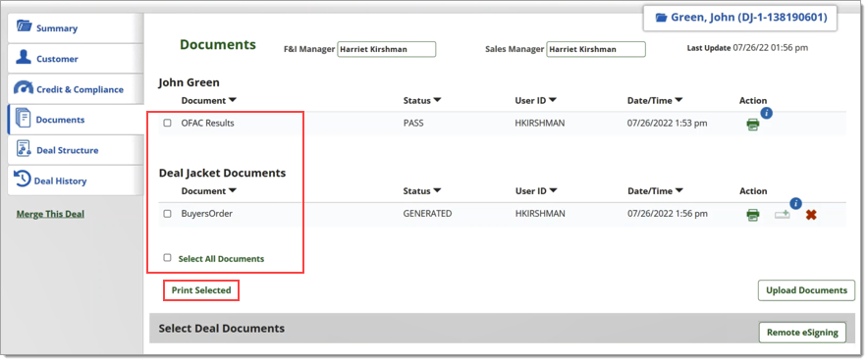Open the Deal Structure tab

(x=76, y=150)
